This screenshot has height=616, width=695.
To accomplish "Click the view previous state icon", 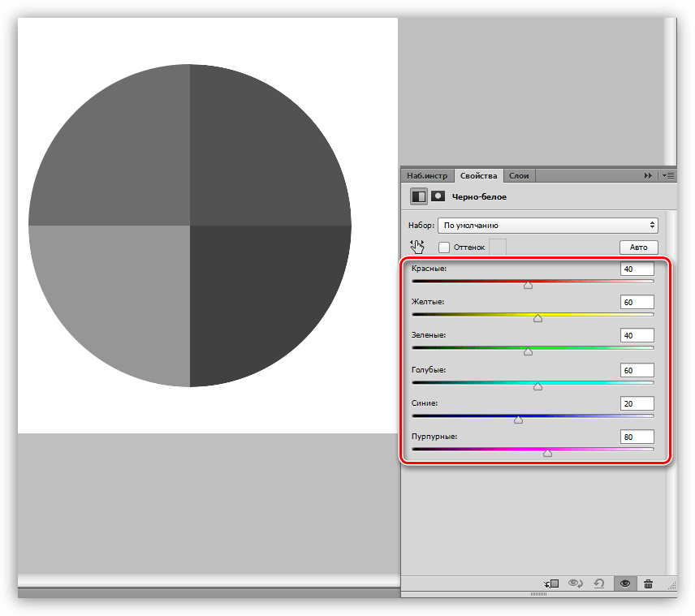I will tap(576, 584).
